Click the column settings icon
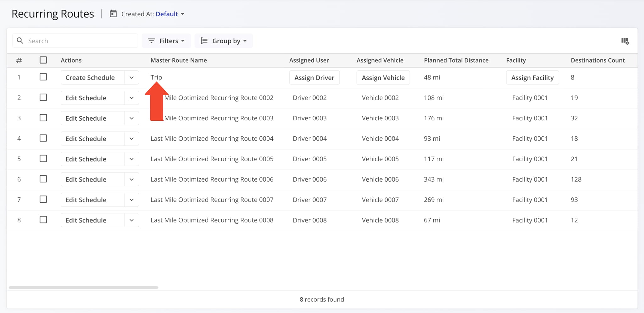Screen dimensions: 644x313 (x=625, y=41)
